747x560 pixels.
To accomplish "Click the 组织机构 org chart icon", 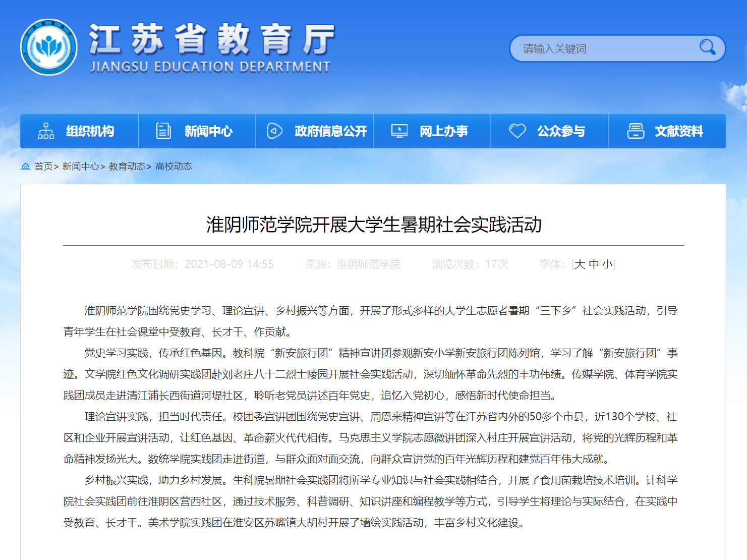I will pos(46,131).
